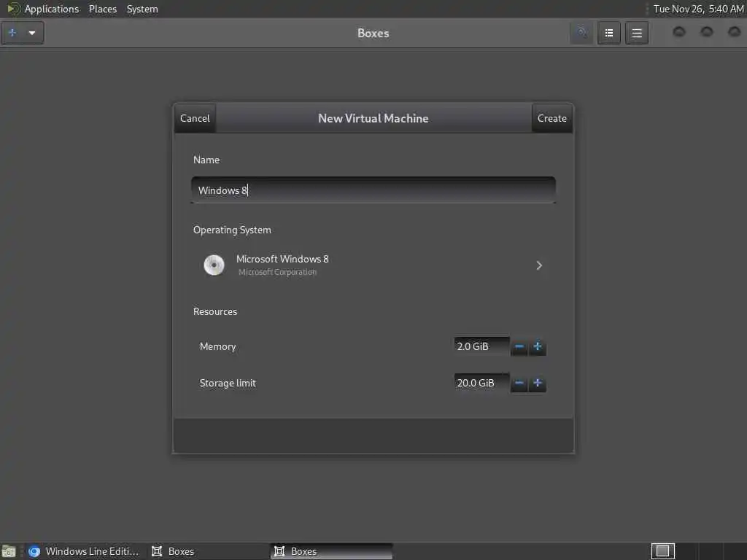747x560 pixels.
Task: Click the show desktop icon in bottom panel
Action: (9, 551)
